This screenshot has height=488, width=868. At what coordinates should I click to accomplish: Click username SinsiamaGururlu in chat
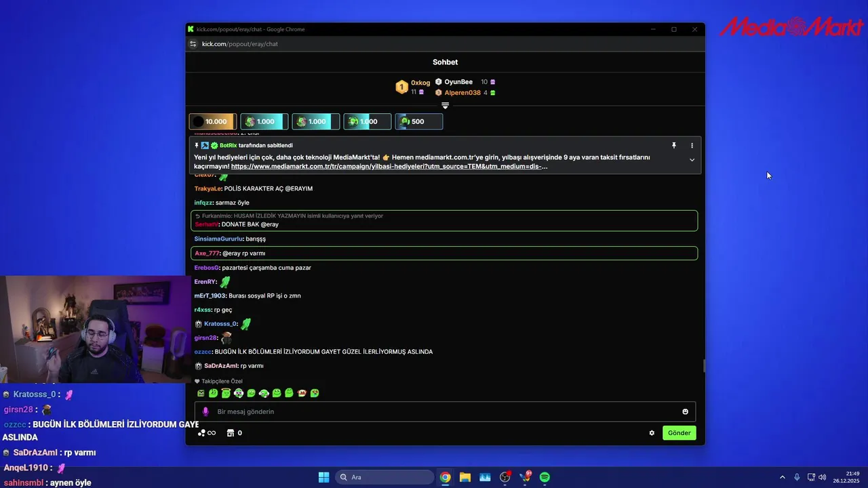tap(218, 239)
